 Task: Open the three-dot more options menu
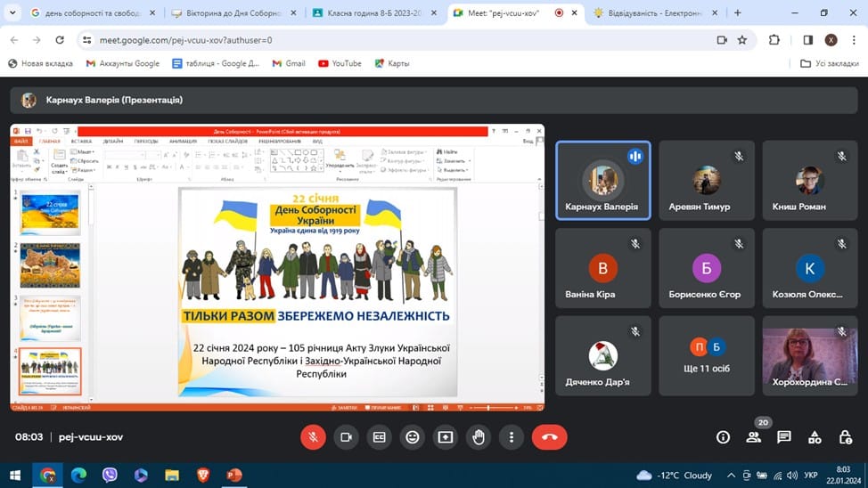(x=512, y=437)
